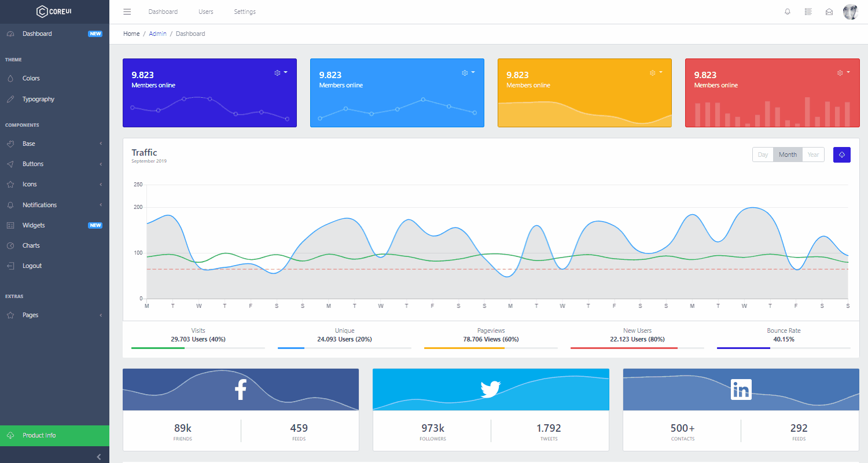This screenshot has width=868, height=463.
Task: Open the tasks list icon in header
Action: click(808, 12)
